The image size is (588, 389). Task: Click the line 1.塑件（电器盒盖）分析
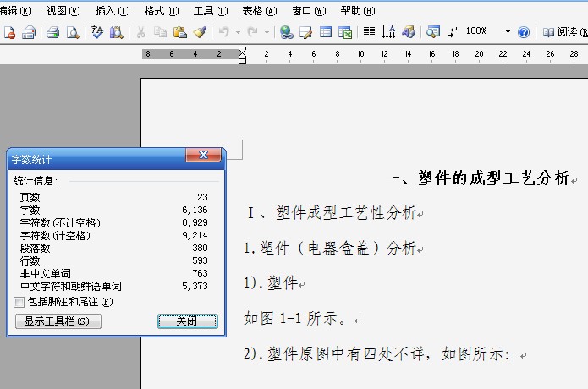(x=330, y=248)
